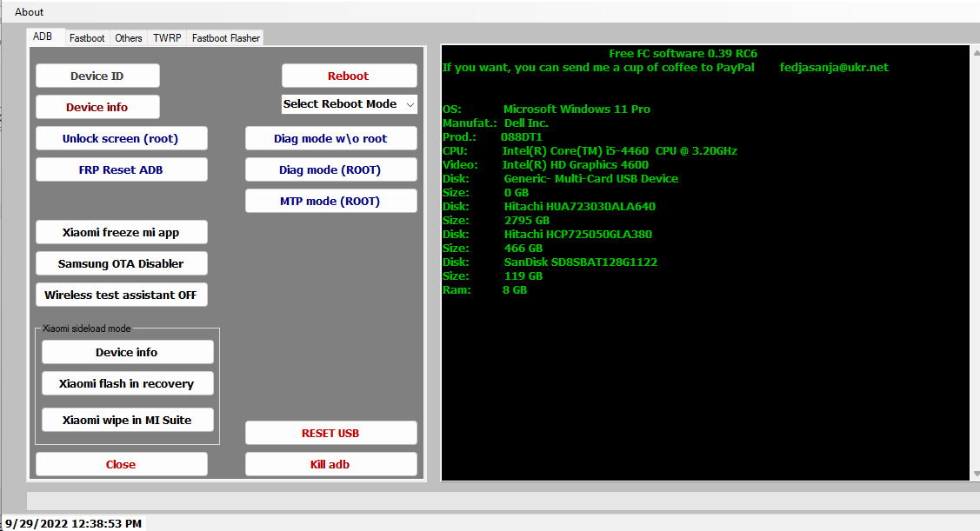This screenshot has width=980, height=531.
Task: Open the Others tab
Action: 128,37
